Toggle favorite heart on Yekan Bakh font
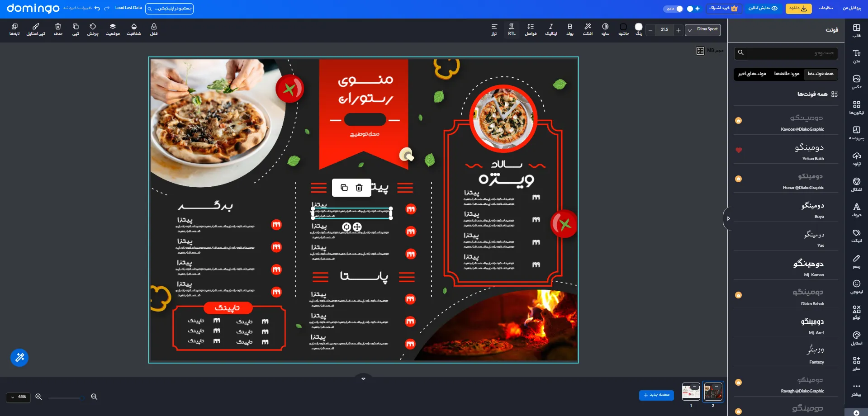Image resolution: width=868 pixels, height=416 pixels. (739, 150)
